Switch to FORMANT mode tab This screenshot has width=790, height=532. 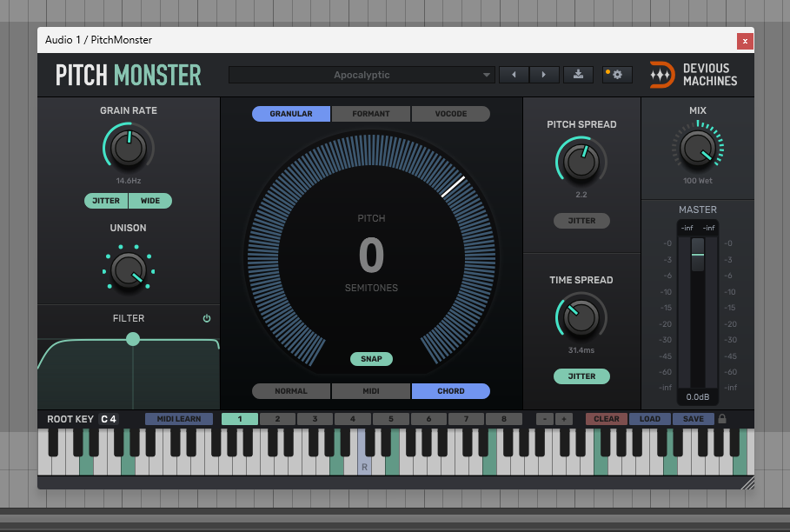[x=371, y=114]
